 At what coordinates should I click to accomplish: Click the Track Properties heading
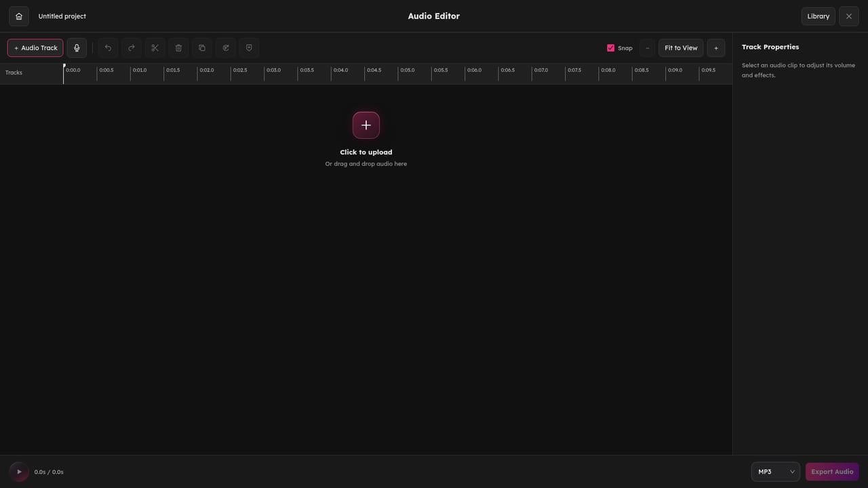pyautogui.click(x=770, y=47)
